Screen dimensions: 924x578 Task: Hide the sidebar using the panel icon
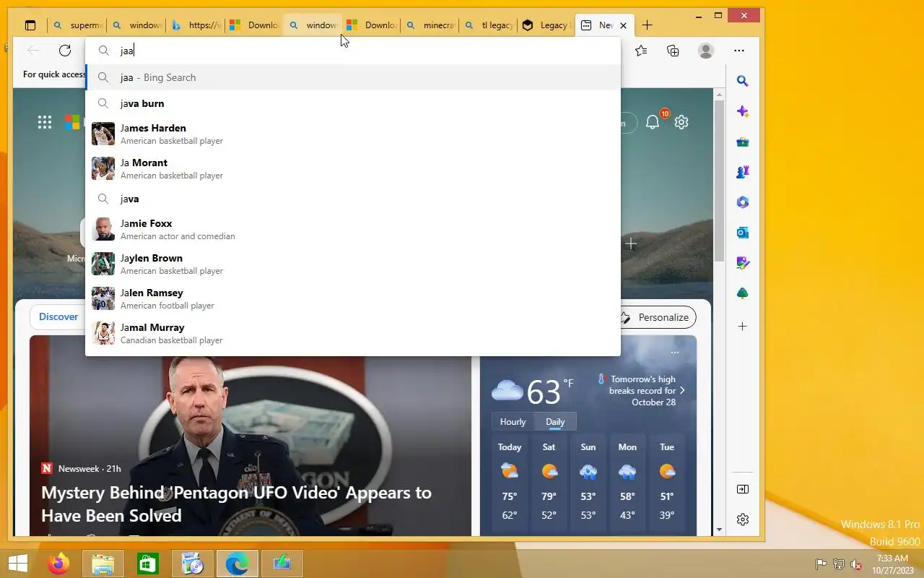(742, 489)
